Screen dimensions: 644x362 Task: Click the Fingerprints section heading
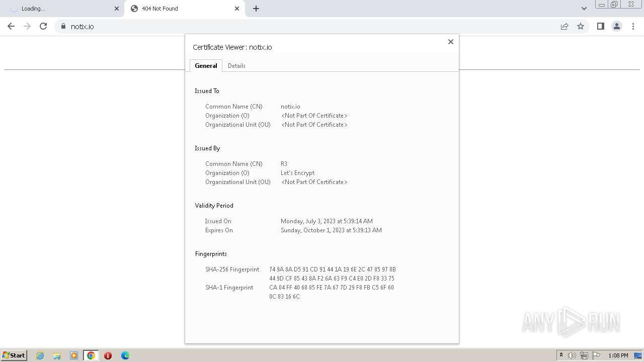click(x=211, y=254)
